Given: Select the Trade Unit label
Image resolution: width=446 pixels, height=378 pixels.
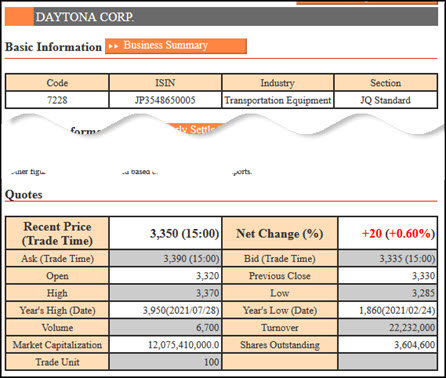Looking at the screenshot, I should (x=57, y=362).
